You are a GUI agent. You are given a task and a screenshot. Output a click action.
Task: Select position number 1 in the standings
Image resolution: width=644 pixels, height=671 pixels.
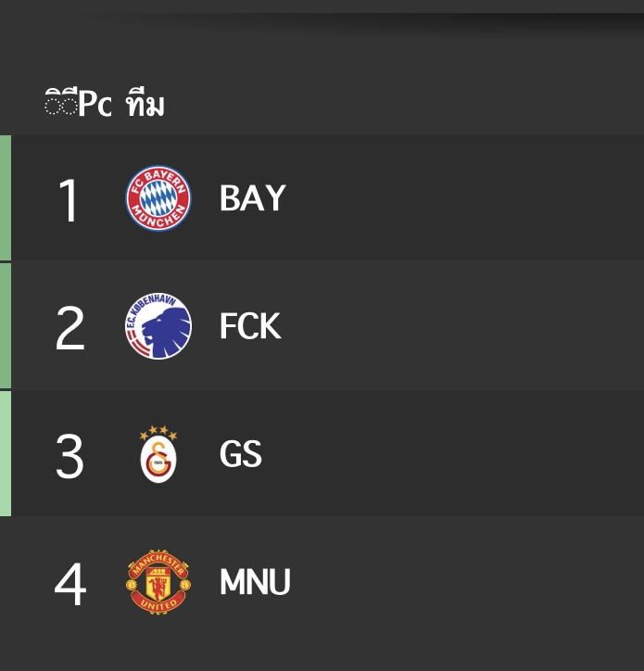(69, 201)
